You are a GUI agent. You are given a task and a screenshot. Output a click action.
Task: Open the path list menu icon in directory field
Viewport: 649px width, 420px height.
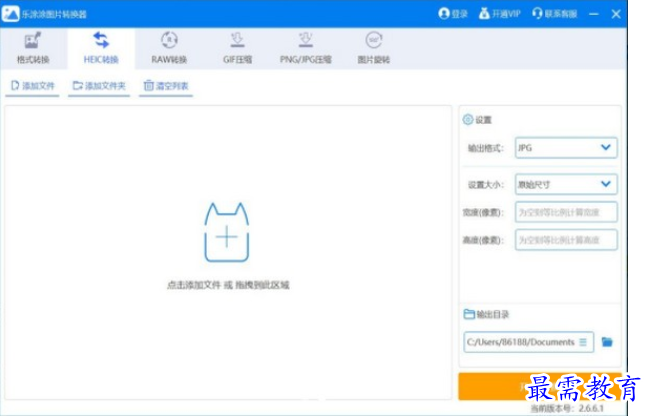(583, 342)
